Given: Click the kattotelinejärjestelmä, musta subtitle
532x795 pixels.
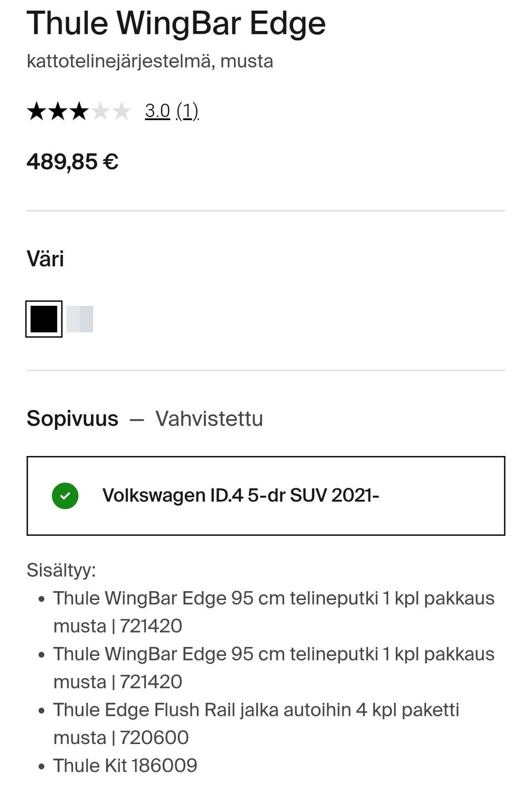Looking at the screenshot, I should coord(150,61).
